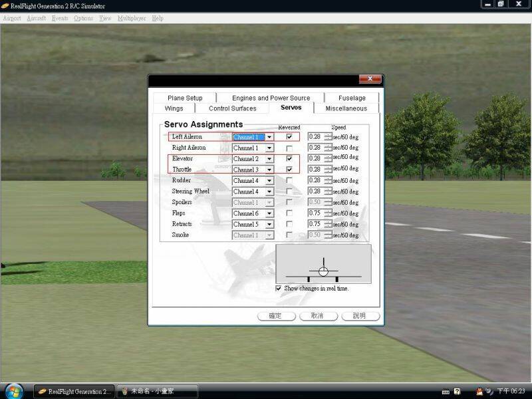Screen dimensions: 532x399
Task: Open Right Aileron channel dropdown
Action: 269,148
